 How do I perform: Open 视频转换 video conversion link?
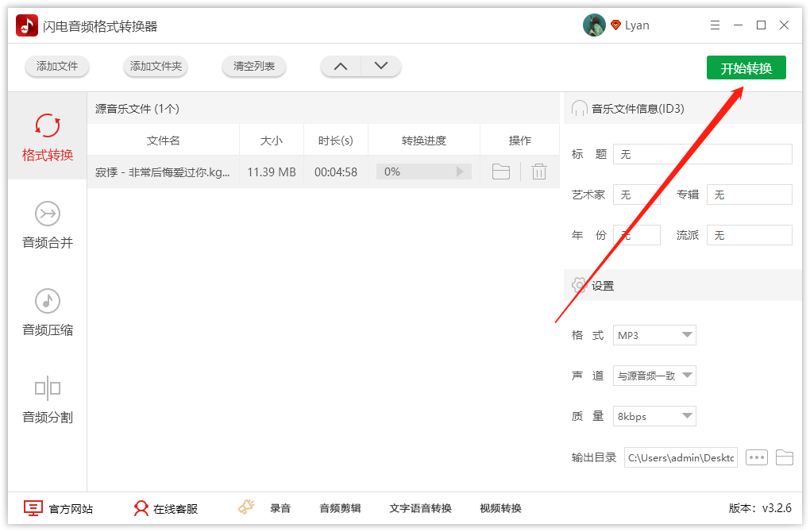coord(500,508)
